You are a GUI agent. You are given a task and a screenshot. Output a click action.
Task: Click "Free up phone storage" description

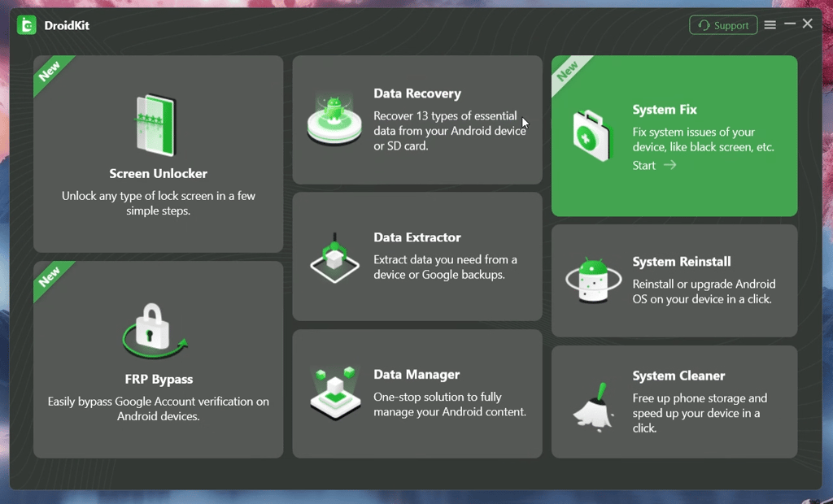point(700,413)
